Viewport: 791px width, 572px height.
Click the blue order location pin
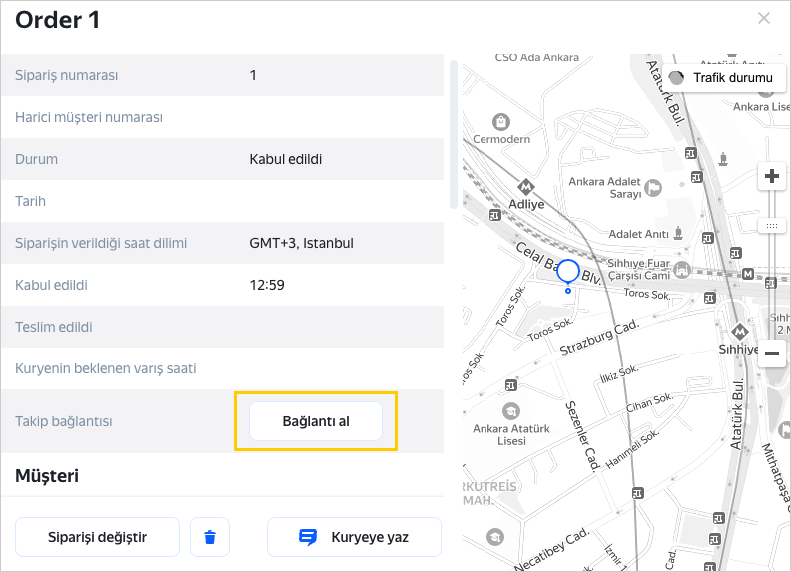[x=568, y=271]
